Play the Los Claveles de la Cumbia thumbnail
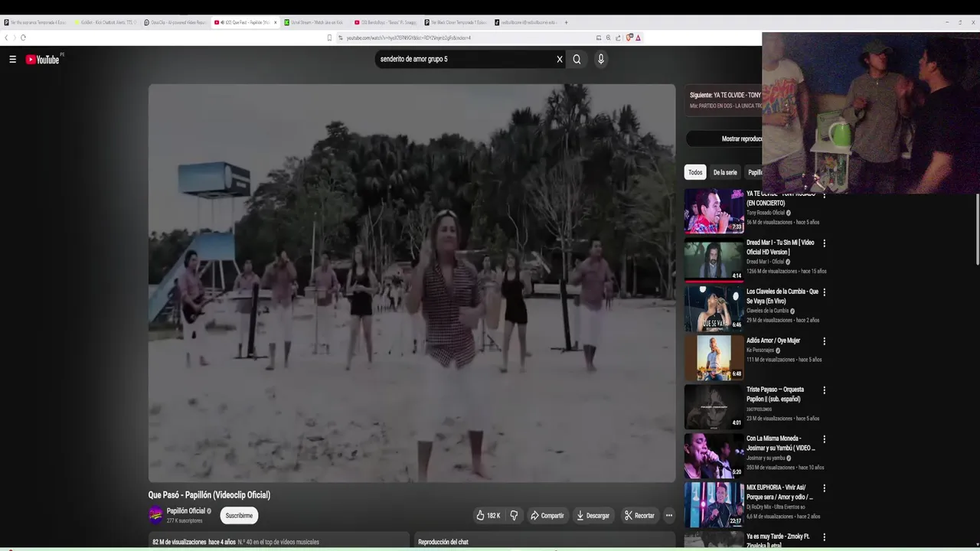Viewport: 980px width, 551px height. click(x=714, y=309)
